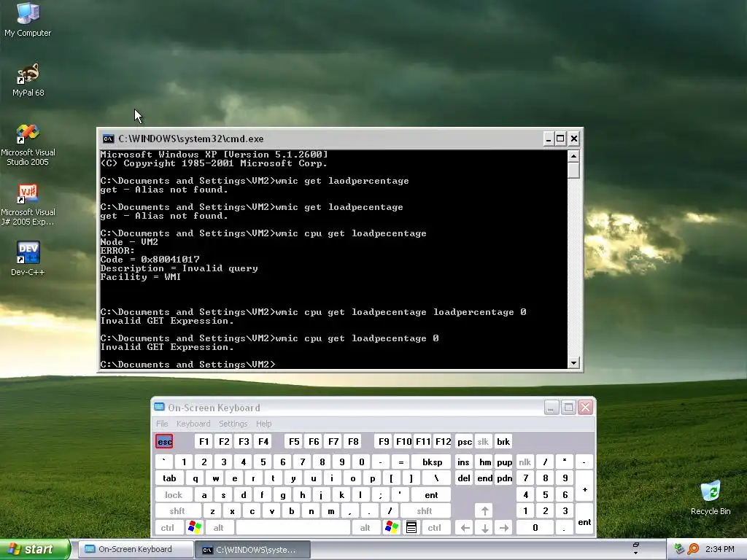Click the bksp key
This screenshot has height=560, width=747.
(x=432, y=462)
